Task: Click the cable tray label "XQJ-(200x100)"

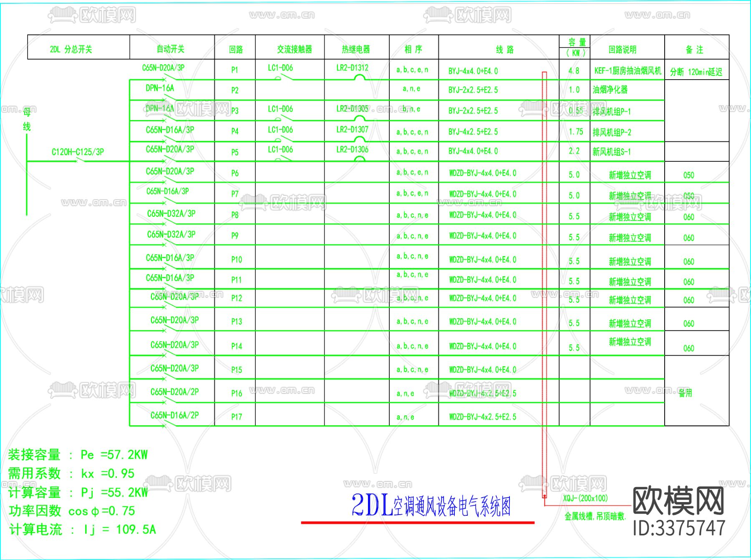Action: pos(585,498)
